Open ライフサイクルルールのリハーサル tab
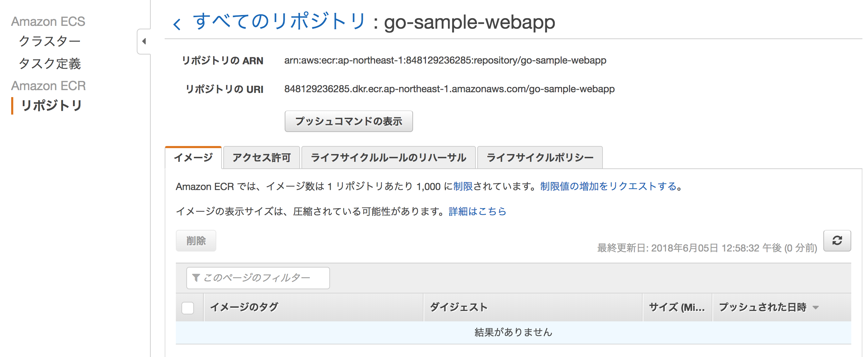868x357 pixels. tap(388, 158)
